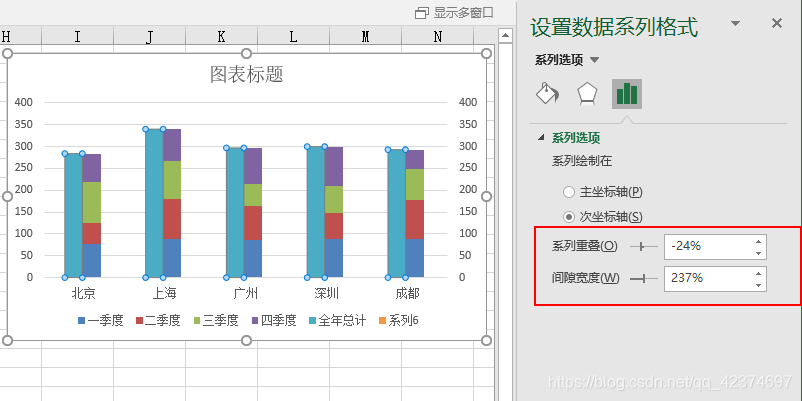Select column header K
The height and width of the screenshot is (401, 802).
point(221,36)
